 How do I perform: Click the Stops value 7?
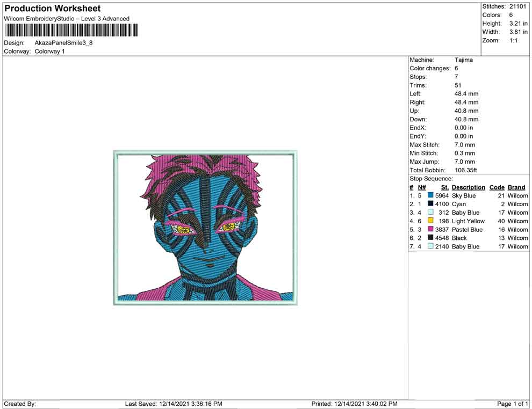pyautogui.click(x=456, y=77)
